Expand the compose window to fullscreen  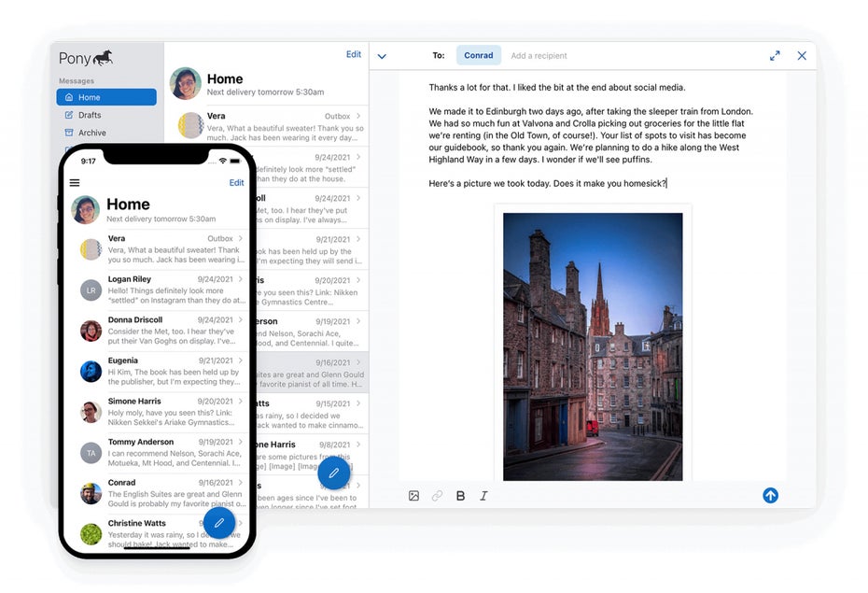pos(775,55)
